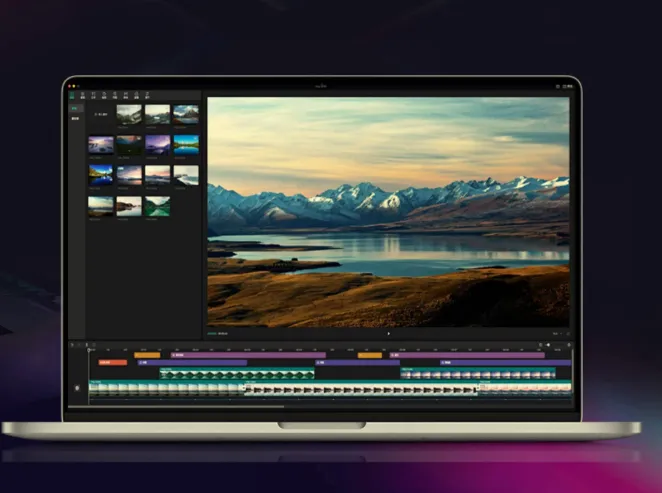The width and height of the screenshot is (662, 493).
Task: Select the highlighted sidebar category in media panel
Action: [74, 108]
